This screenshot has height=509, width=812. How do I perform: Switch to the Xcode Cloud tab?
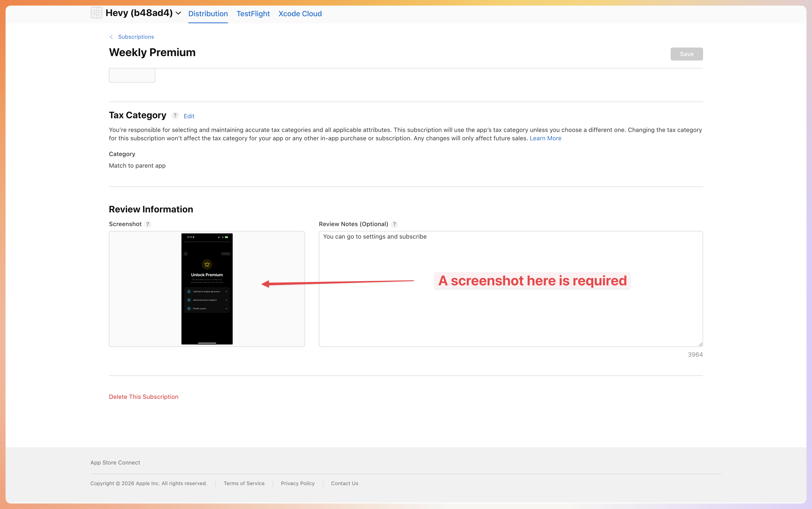click(300, 14)
